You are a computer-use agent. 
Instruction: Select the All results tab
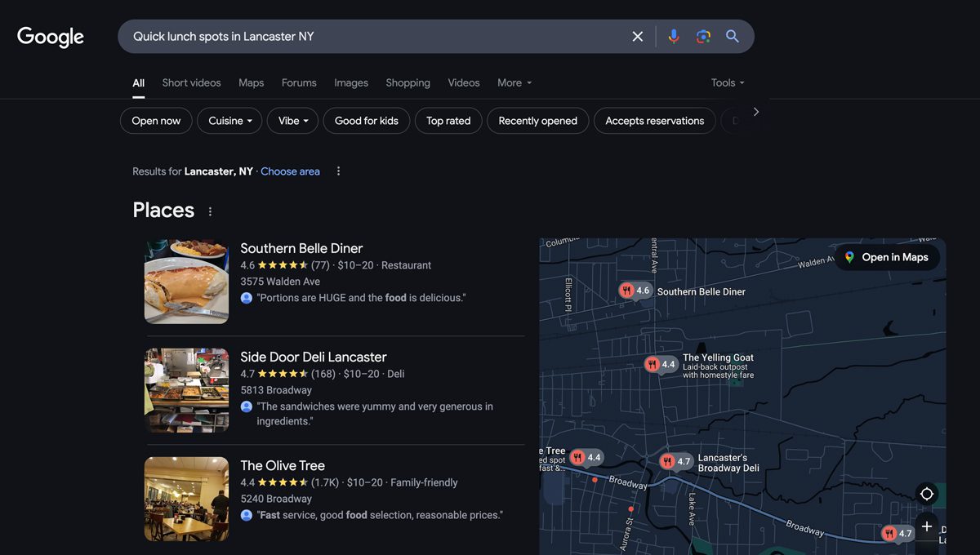pos(139,82)
